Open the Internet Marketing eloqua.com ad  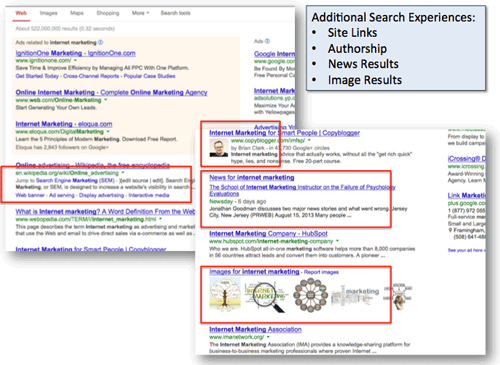pos(64,124)
